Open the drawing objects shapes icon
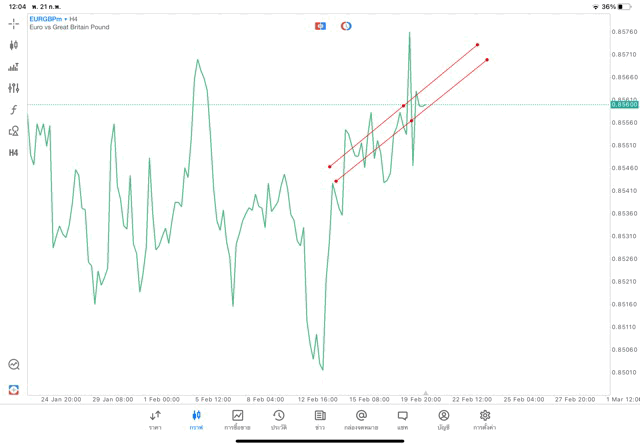The height and width of the screenshot is (447, 640). [x=14, y=131]
